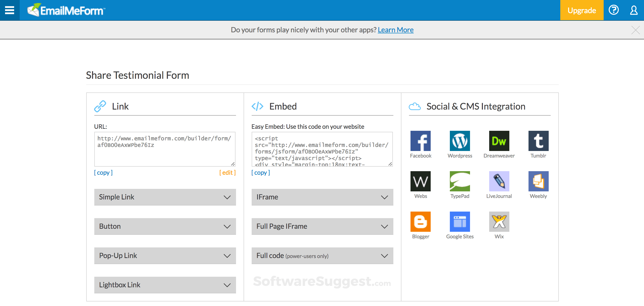The image size is (644, 306).
Task: Expand the Simple Link section
Action: (165, 197)
